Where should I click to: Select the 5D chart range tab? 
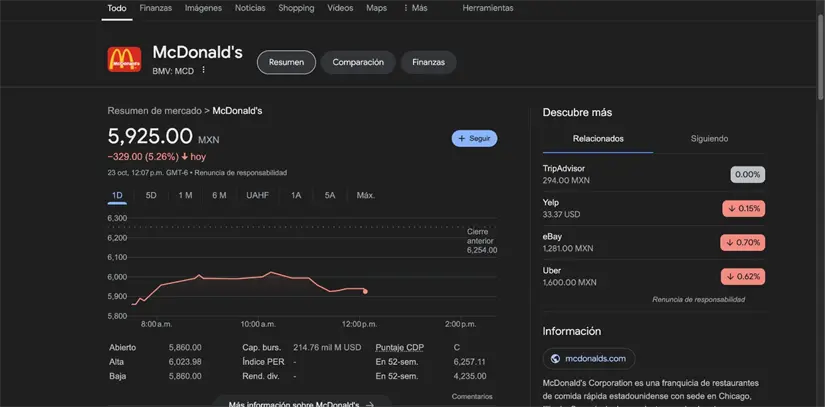pyautogui.click(x=151, y=195)
